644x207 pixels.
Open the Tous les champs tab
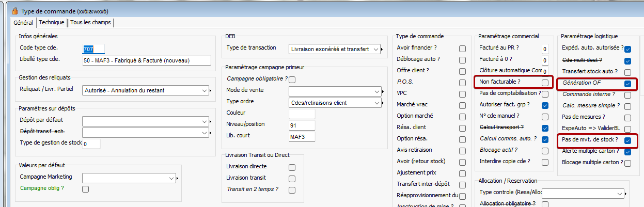tap(91, 23)
